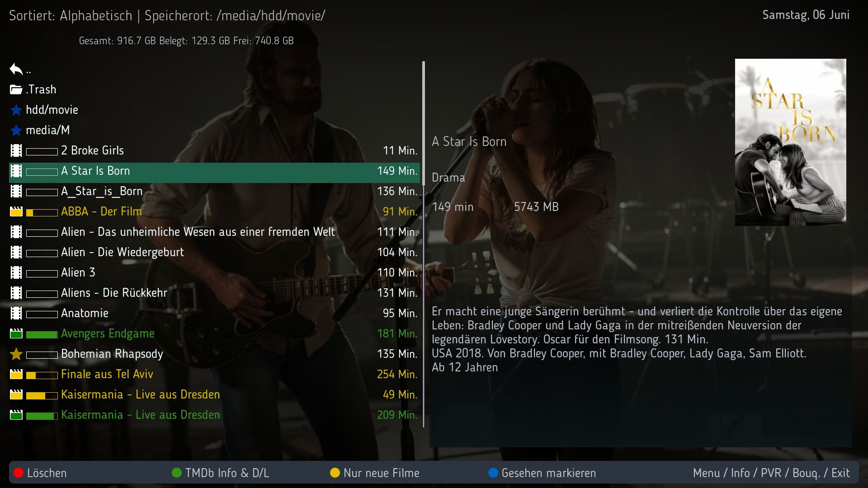
Task: Click the film strip icon for 2 Broke Girls
Action: [16, 150]
